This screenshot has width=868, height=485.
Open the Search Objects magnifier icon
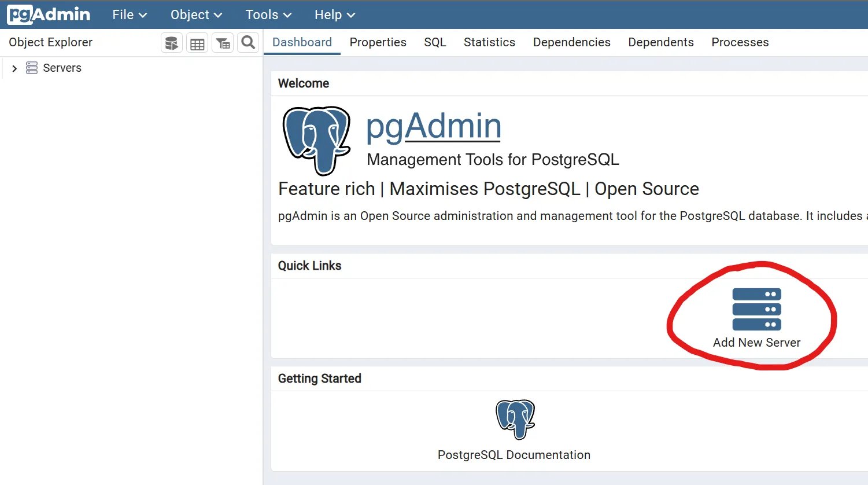pyautogui.click(x=248, y=42)
